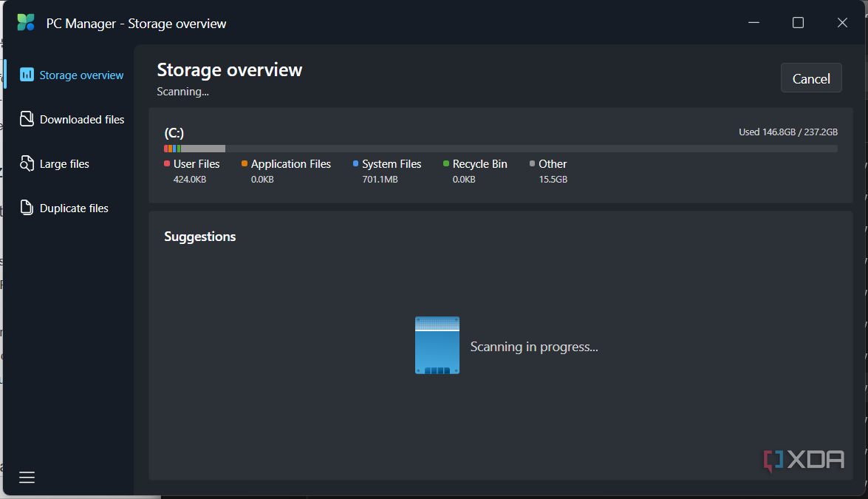868x499 pixels.
Task: Click the C: drive usage bar
Action: coord(500,149)
